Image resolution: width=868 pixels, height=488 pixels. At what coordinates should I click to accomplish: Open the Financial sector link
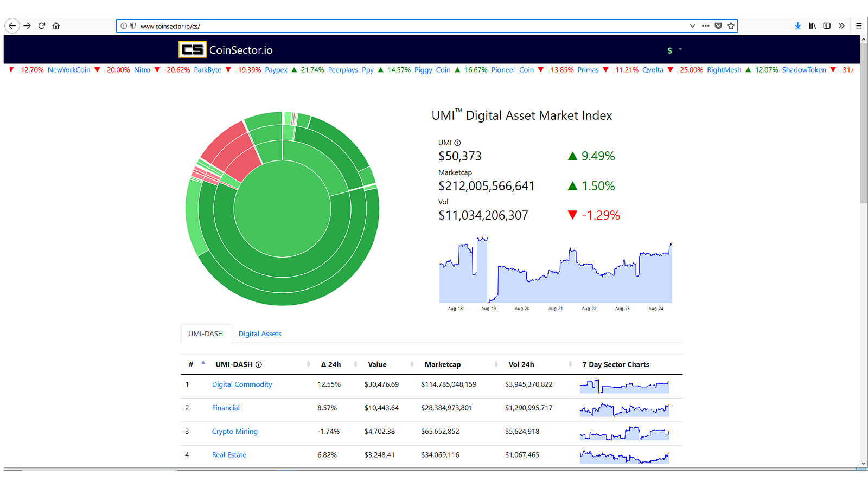point(226,408)
